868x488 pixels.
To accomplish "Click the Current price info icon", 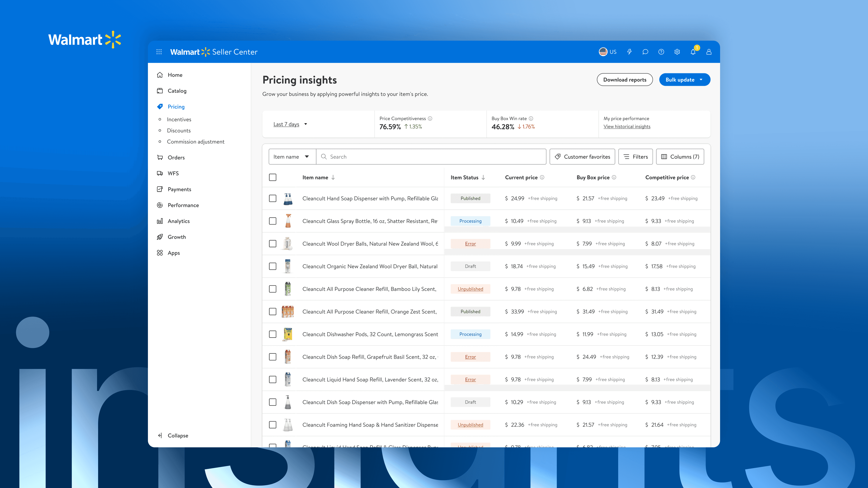I will click(x=542, y=177).
